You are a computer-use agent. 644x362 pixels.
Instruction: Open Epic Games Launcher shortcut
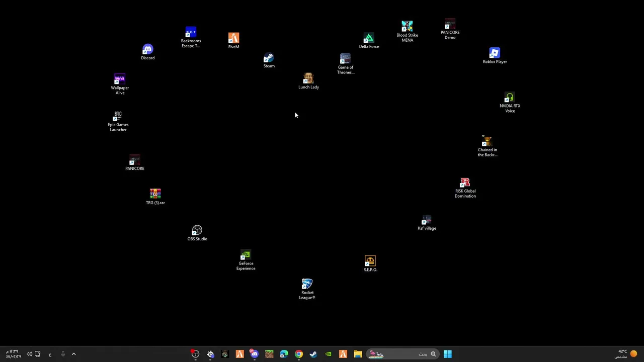point(118,122)
